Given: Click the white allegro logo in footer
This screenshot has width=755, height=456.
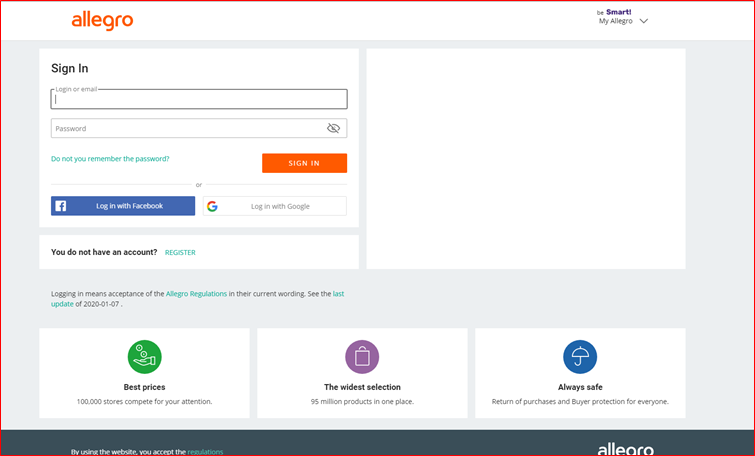Looking at the screenshot, I should 625,450.
